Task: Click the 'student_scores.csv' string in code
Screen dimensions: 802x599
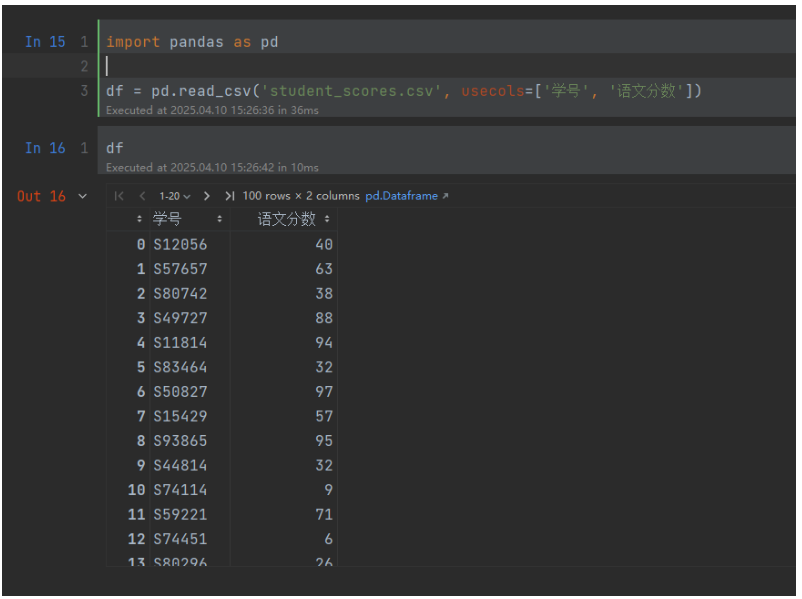Action: point(351,91)
